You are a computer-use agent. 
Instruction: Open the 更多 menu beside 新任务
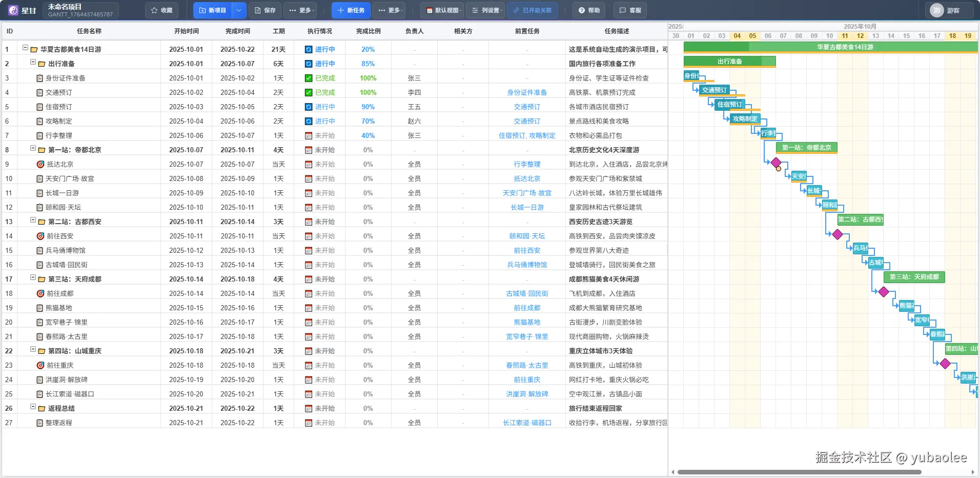[389, 10]
